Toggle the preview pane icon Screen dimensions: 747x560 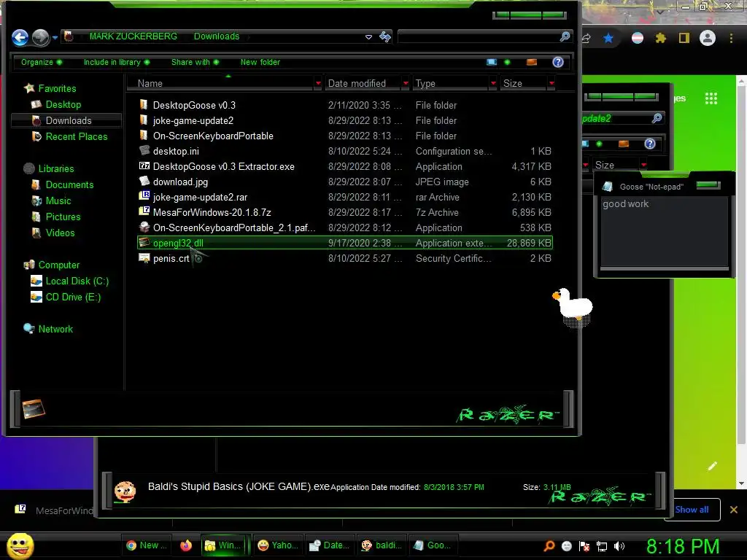click(x=532, y=63)
